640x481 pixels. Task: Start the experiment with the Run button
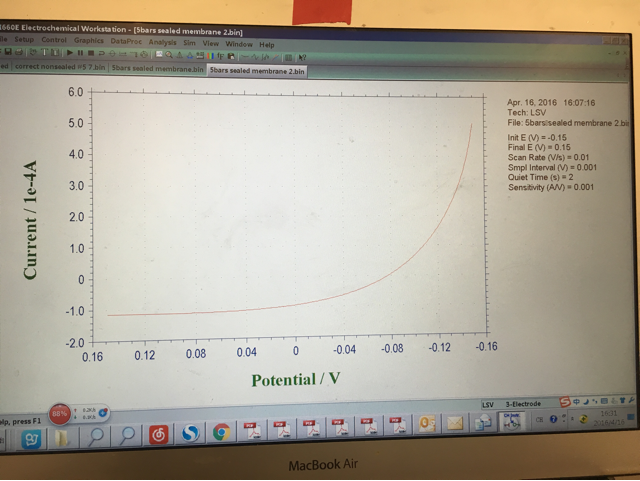click(x=70, y=52)
